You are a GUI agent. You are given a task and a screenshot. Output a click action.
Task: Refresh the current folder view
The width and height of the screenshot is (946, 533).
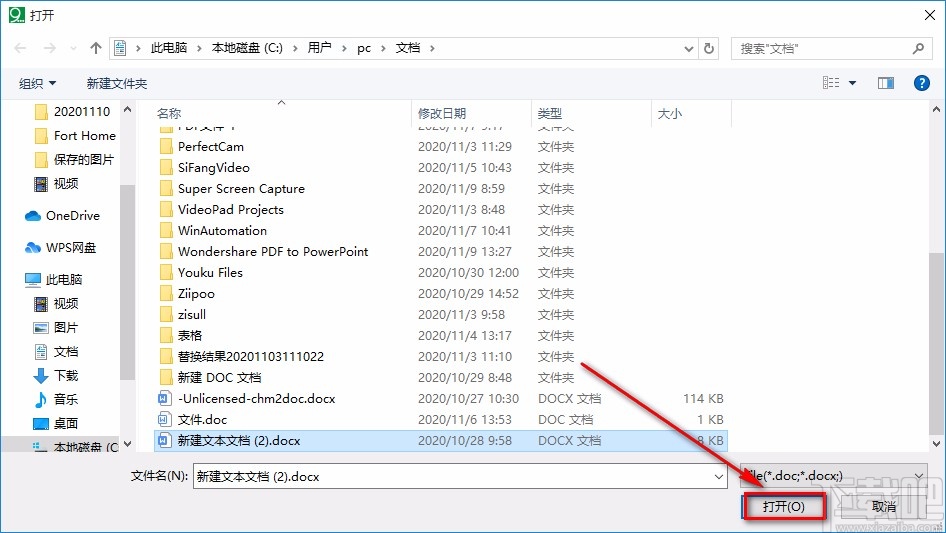click(709, 48)
